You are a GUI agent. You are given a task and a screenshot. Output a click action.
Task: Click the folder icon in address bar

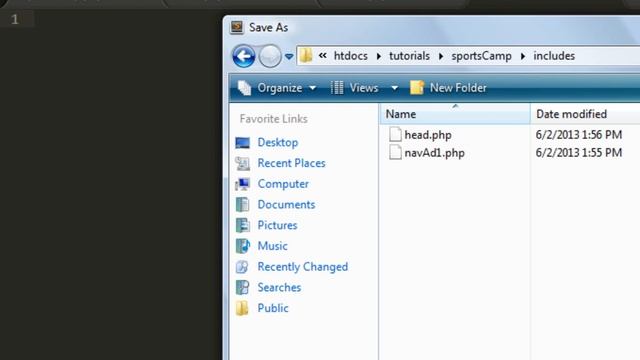pos(306,56)
